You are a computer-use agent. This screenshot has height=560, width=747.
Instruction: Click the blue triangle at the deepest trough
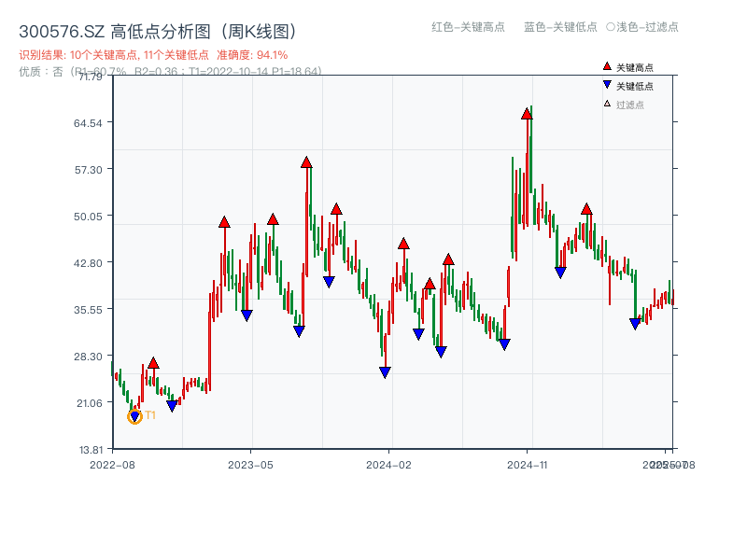tap(383, 372)
